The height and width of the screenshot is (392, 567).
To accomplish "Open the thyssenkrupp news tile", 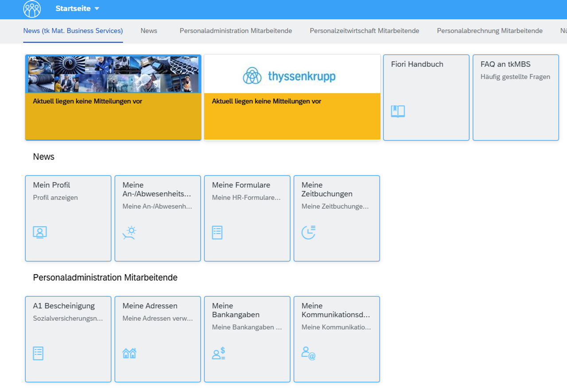I will [x=292, y=97].
